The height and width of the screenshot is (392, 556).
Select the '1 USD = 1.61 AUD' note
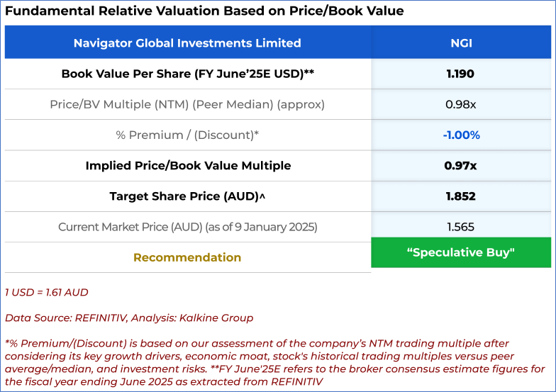pyautogui.click(x=47, y=292)
